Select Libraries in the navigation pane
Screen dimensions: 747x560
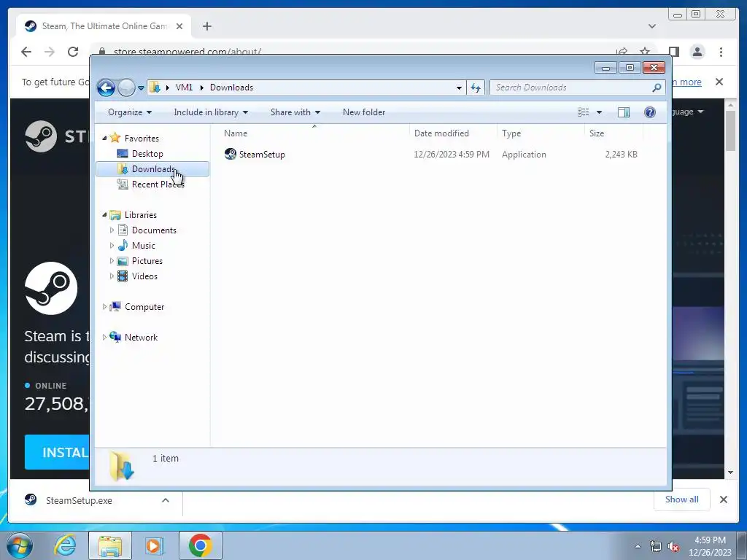141,215
